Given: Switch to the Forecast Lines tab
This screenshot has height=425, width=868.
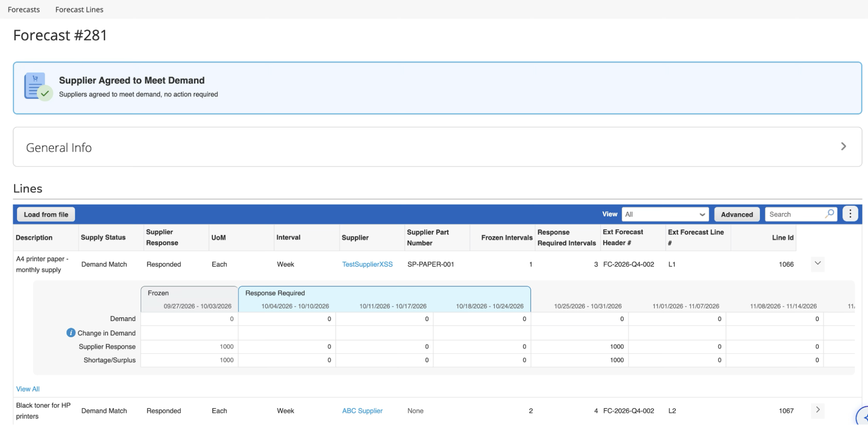Looking at the screenshot, I should point(79,10).
